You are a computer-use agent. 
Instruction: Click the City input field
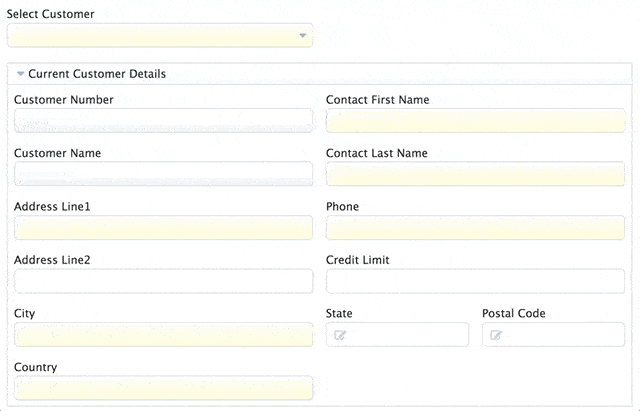[163, 334]
